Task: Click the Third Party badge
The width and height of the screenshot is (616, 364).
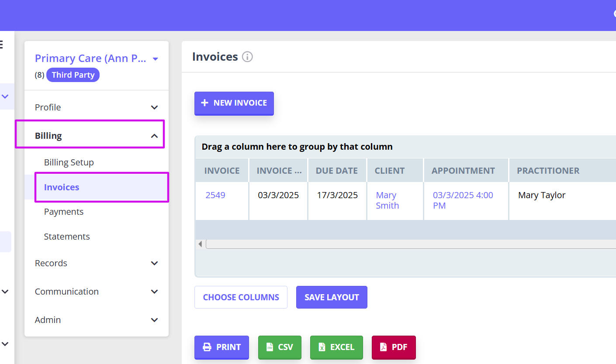Action: point(73,75)
